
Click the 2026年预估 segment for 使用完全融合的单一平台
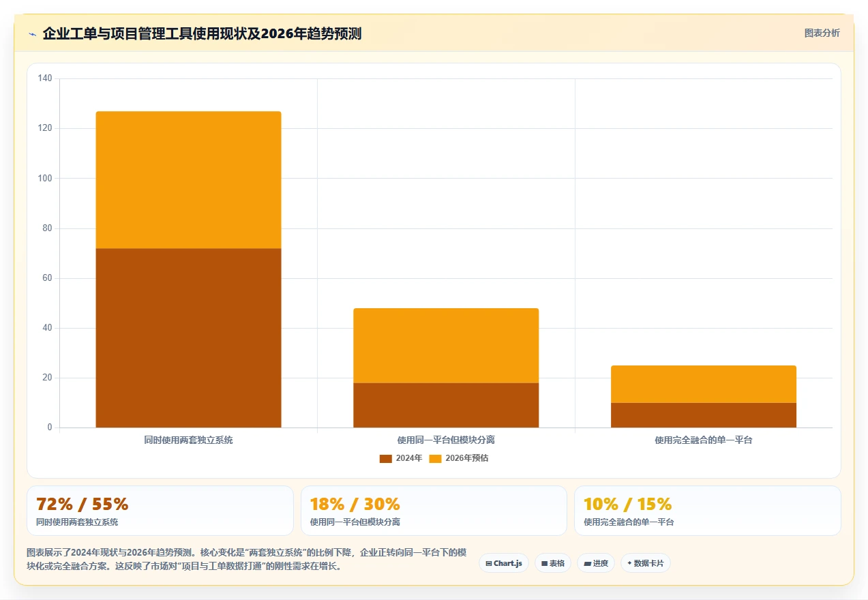(x=704, y=385)
